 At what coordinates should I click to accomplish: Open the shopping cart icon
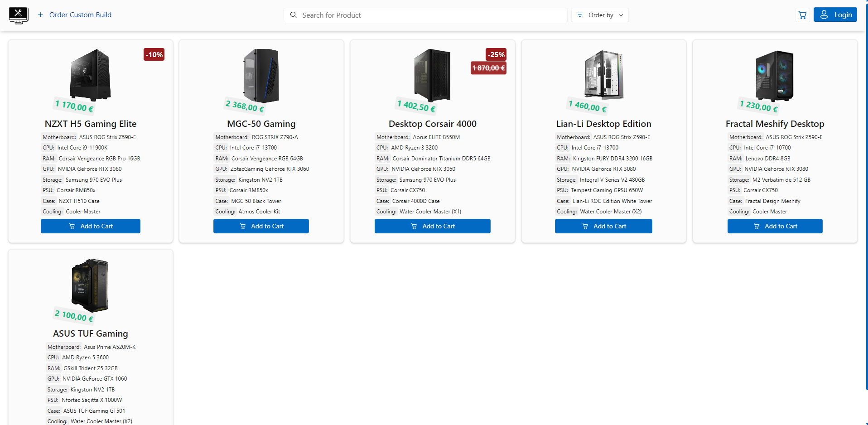coord(802,15)
